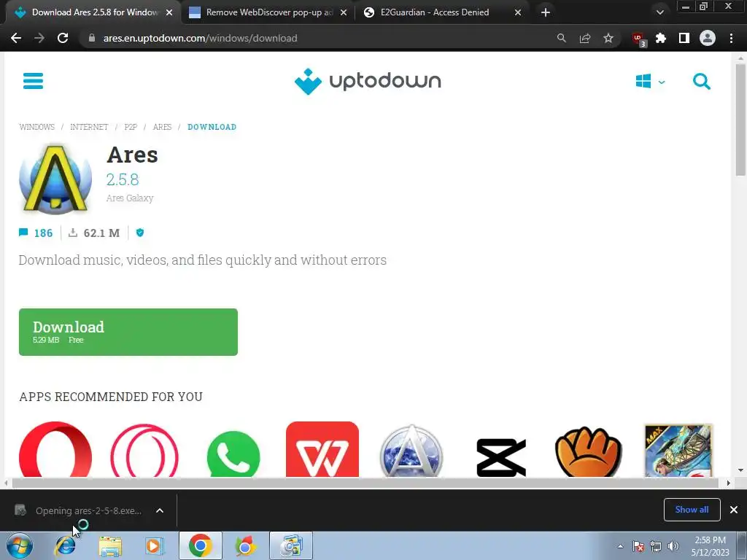Click the zoom magnifier in address bar
Viewport: 747px width, 560px height.
tap(561, 38)
